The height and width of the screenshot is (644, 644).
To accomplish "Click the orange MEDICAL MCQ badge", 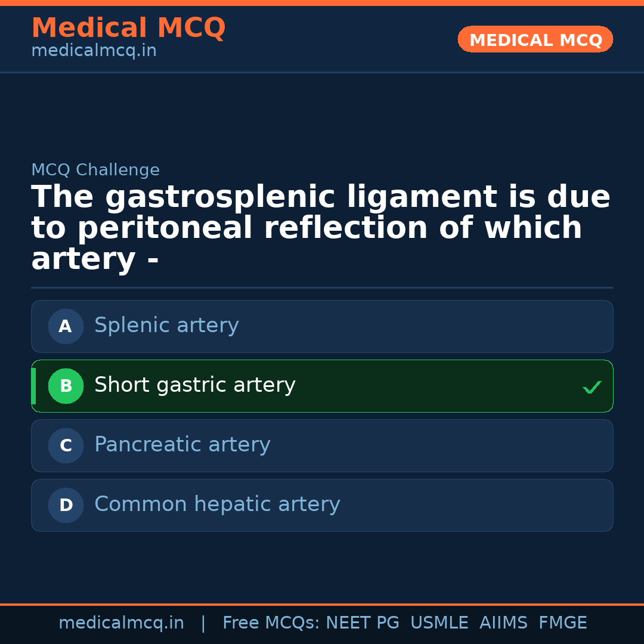I will pos(535,39).
